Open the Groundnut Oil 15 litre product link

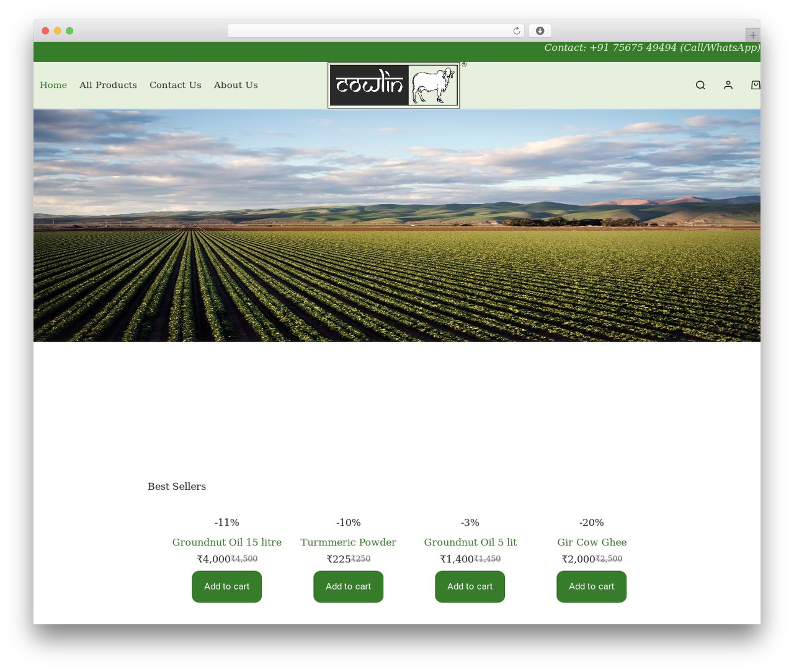227,542
